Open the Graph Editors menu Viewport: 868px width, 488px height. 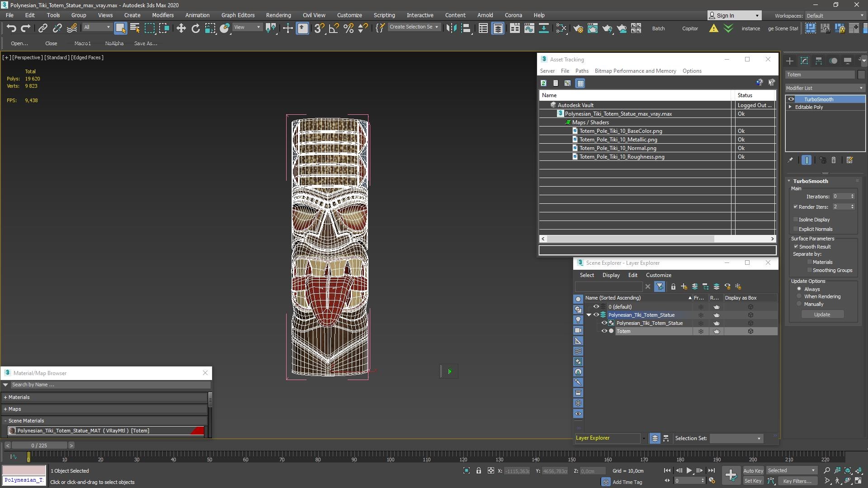coord(238,15)
